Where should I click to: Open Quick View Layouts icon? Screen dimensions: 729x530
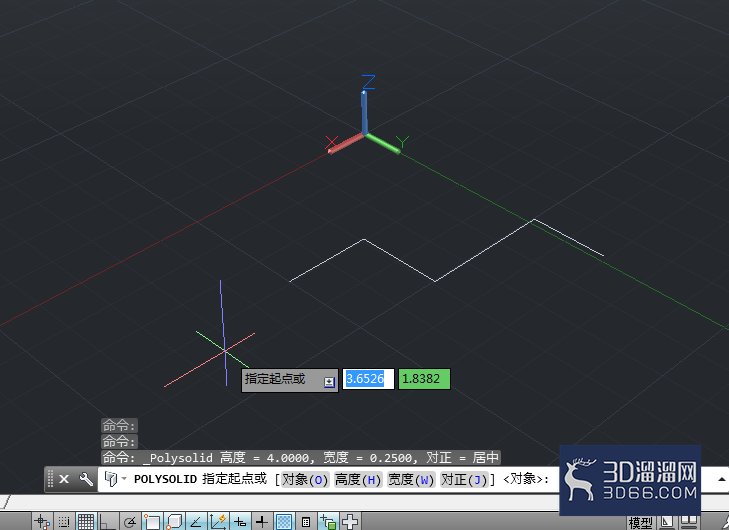point(667,523)
